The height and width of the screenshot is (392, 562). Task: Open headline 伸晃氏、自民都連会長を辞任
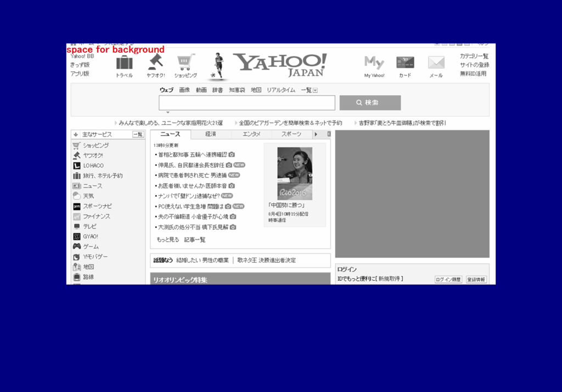coord(192,165)
